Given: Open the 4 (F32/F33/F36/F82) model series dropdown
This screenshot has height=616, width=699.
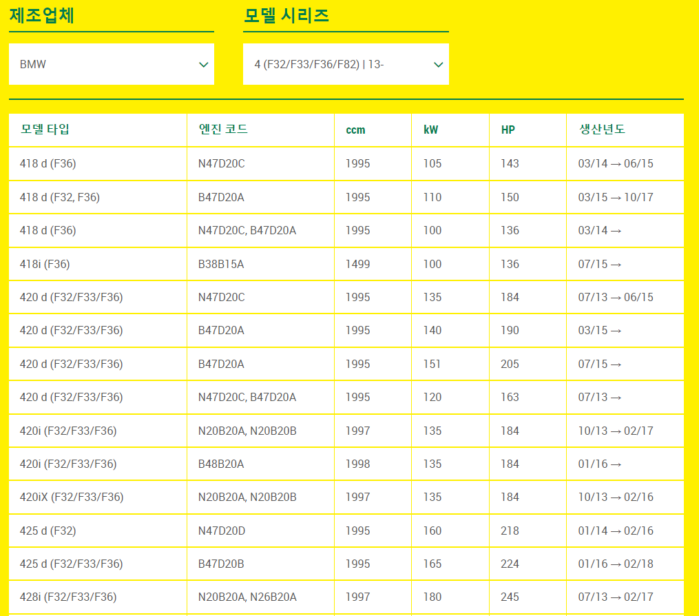Looking at the screenshot, I should tap(346, 64).
